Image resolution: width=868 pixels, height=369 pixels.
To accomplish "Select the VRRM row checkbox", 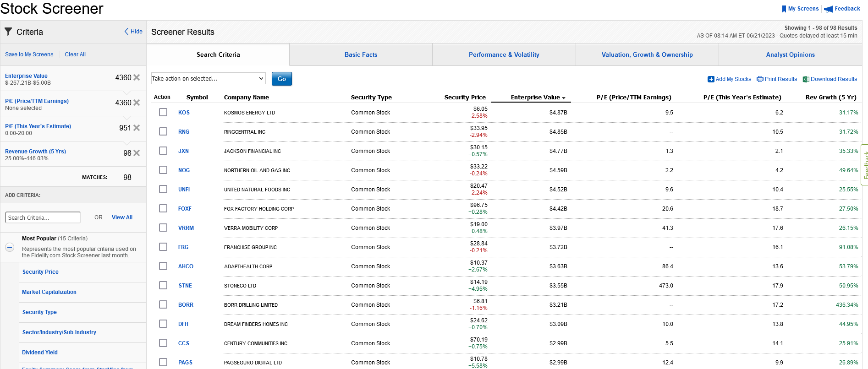I will (163, 228).
